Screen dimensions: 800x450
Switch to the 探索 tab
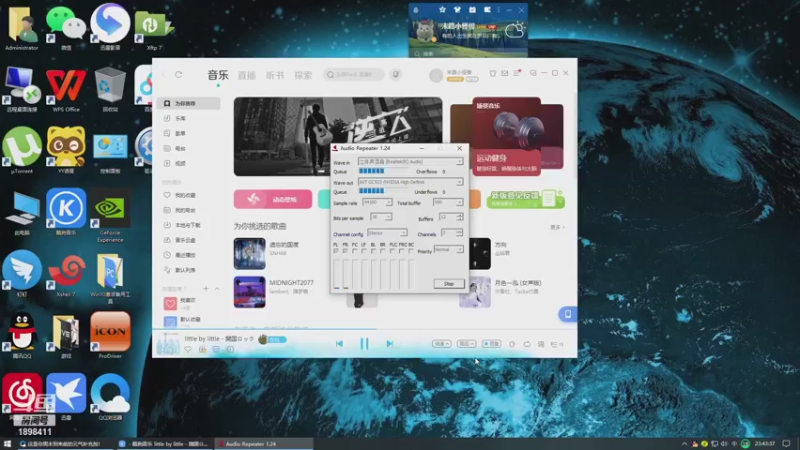303,76
